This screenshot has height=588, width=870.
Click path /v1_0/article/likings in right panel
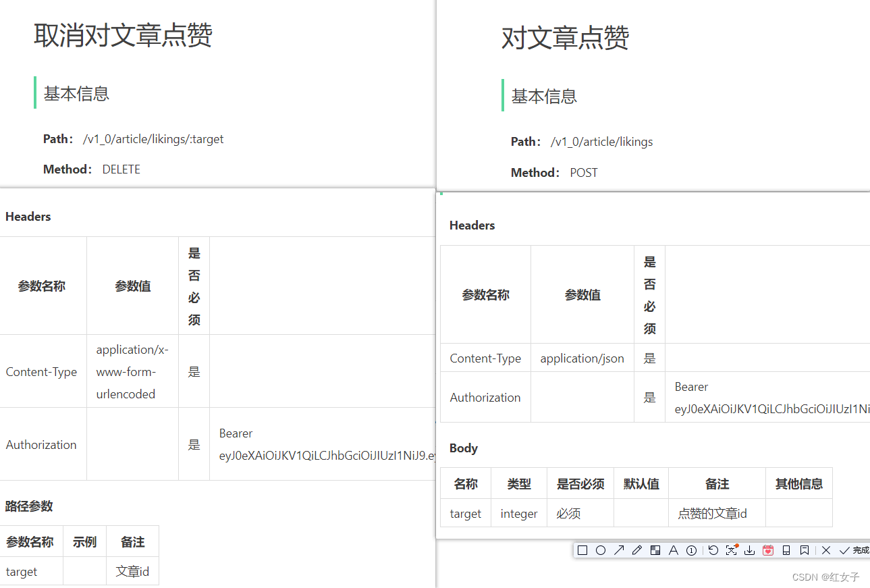[x=601, y=142]
